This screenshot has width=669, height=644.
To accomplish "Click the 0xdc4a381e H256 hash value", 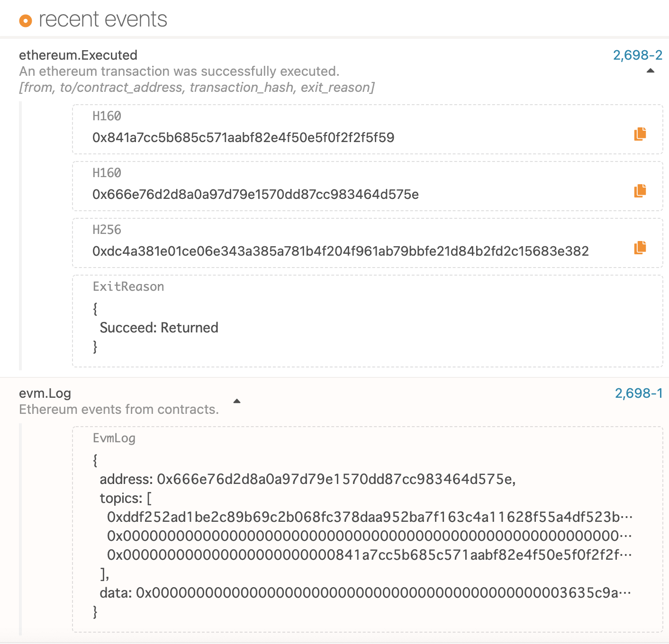I will pyautogui.click(x=340, y=251).
